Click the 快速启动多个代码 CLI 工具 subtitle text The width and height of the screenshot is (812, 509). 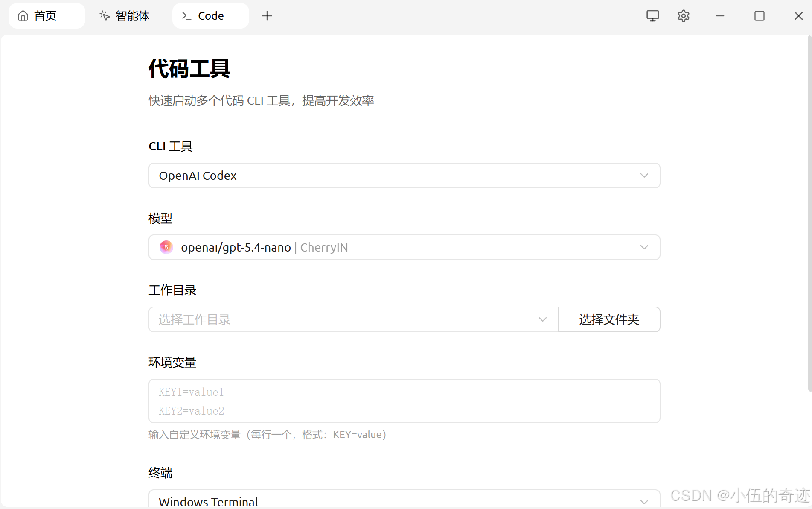click(261, 101)
